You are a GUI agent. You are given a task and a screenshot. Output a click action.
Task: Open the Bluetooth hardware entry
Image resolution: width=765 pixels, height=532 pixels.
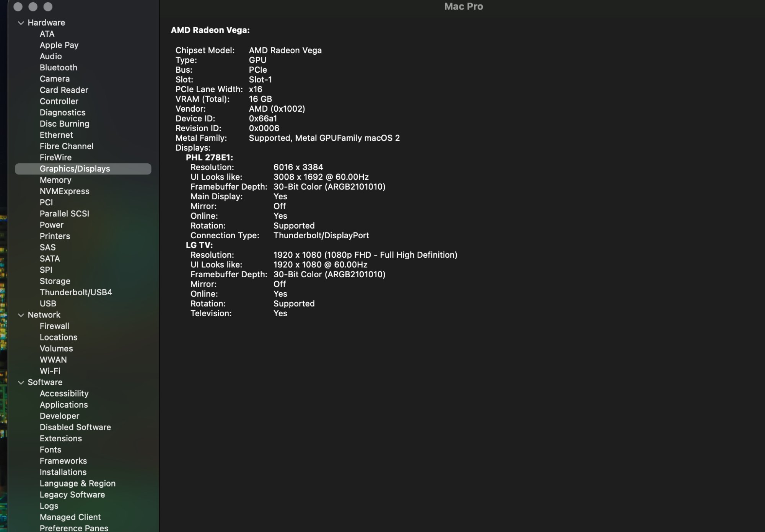(x=59, y=67)
